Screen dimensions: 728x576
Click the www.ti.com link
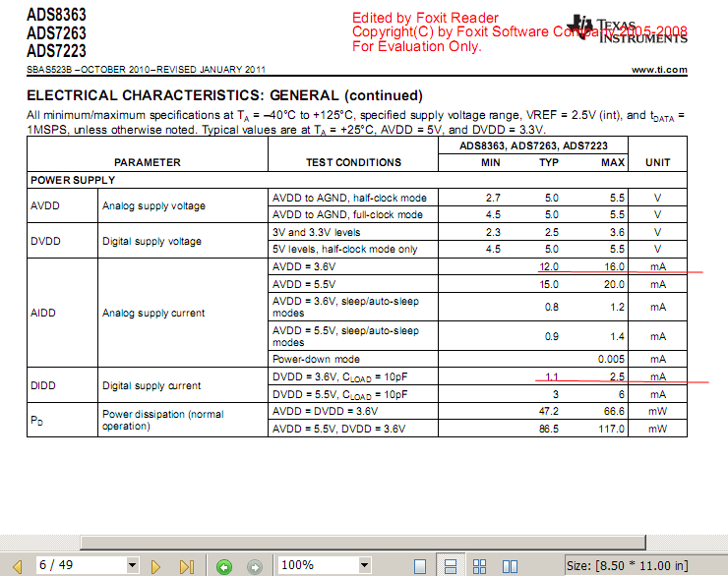(659, 70)
